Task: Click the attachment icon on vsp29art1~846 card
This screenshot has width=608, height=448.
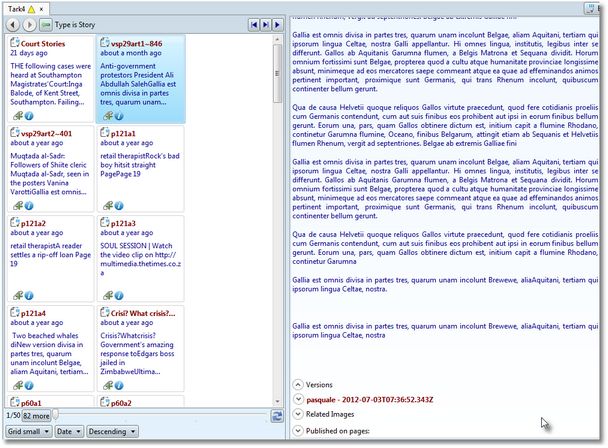Action: (x=108, y=116)
